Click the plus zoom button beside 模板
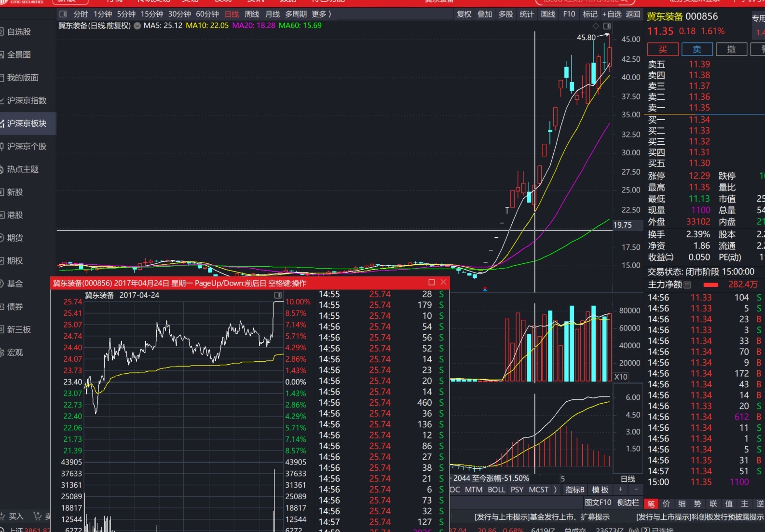765x532 pixels. tap(620, 490)
